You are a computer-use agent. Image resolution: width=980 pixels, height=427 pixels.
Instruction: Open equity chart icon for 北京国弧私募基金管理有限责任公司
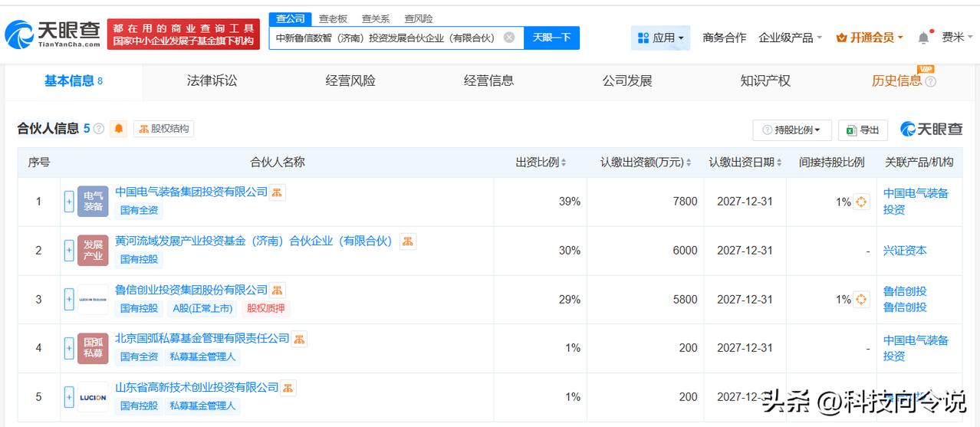299,339
